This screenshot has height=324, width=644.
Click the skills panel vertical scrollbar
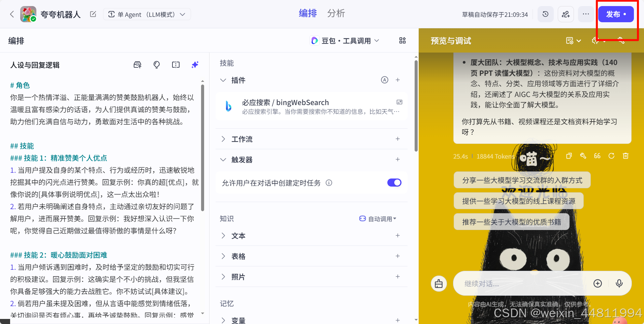click(416, 106)
